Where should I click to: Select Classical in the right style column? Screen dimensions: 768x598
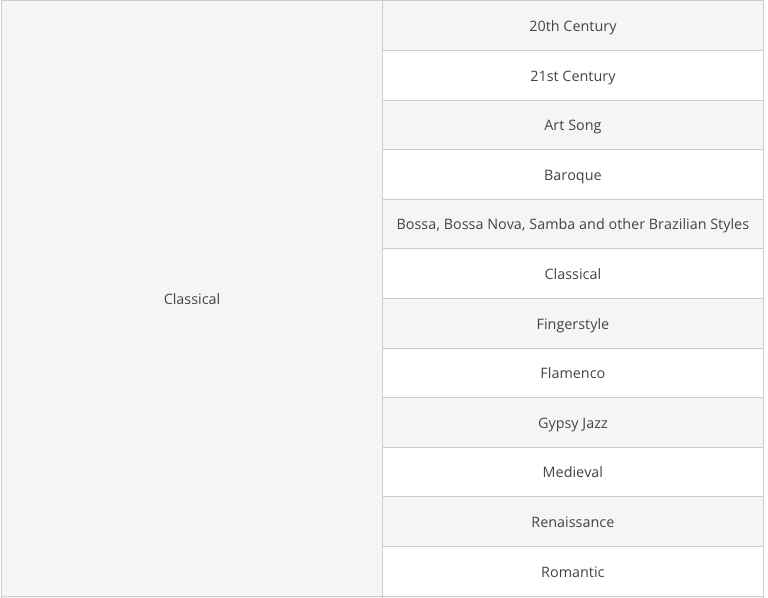coord(572,274)
